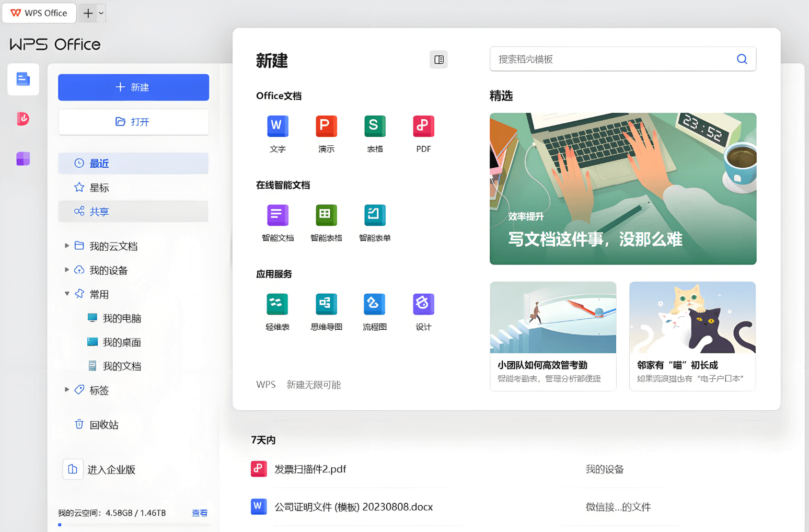Select 共享 in the sidebar
Viewport: 809px width, 532px height.
coord(99,211)
